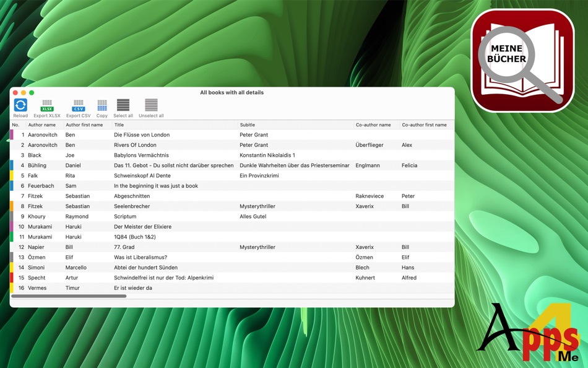Click the Select all icon
This screenshot has height=368, width=588.
point(123,105)
